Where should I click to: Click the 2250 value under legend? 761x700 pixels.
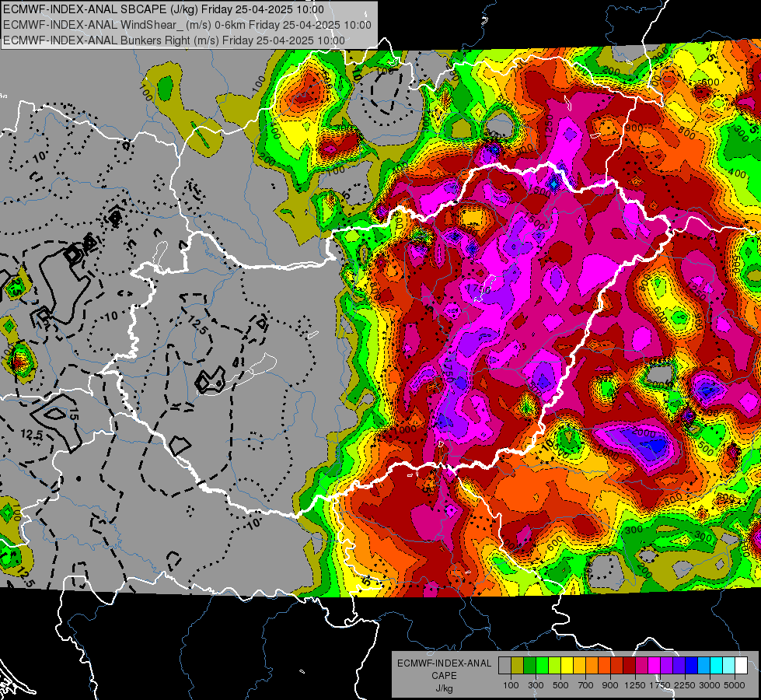685,685
